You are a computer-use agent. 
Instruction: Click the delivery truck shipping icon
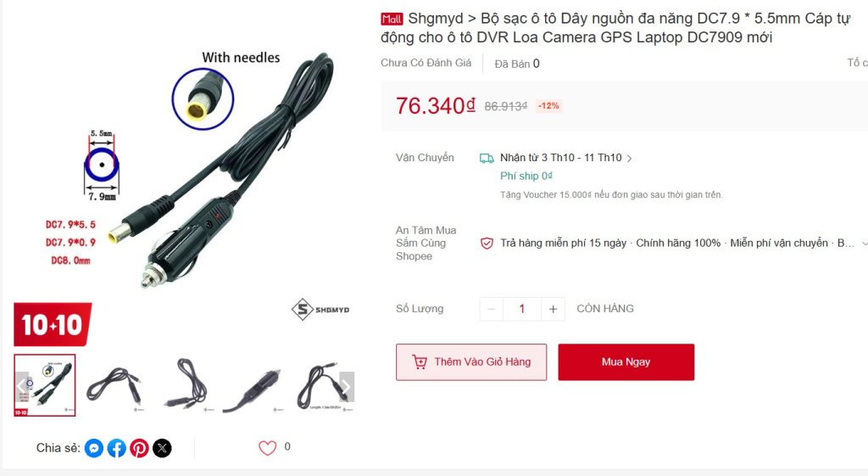coord(487,159)
